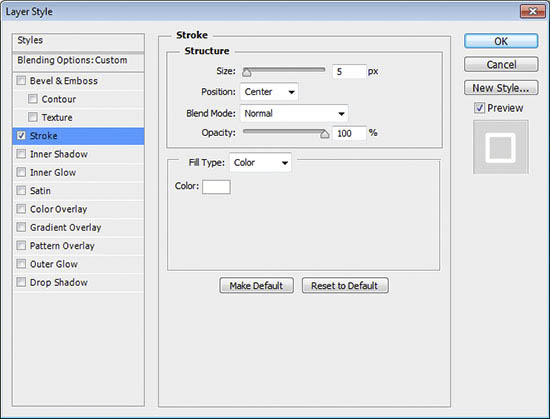
Task: Open the Position dropdown showing Center
Action: [x=269, y=92]
